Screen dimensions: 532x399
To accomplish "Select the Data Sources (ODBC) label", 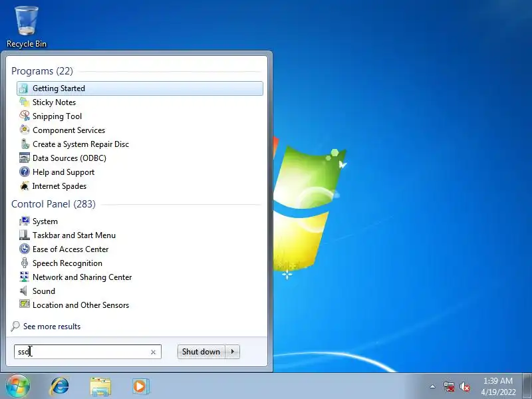I will (x=69, y=158).
